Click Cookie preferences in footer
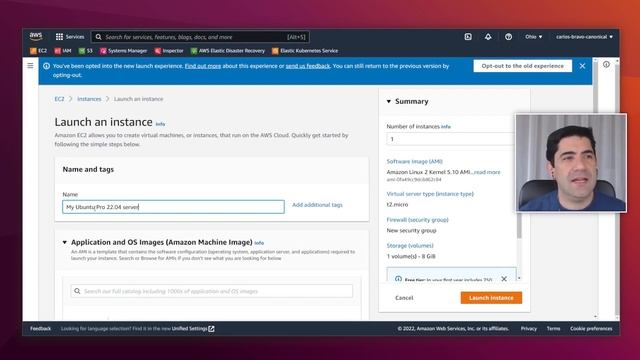The image size is (640, 360). [591, 329]
